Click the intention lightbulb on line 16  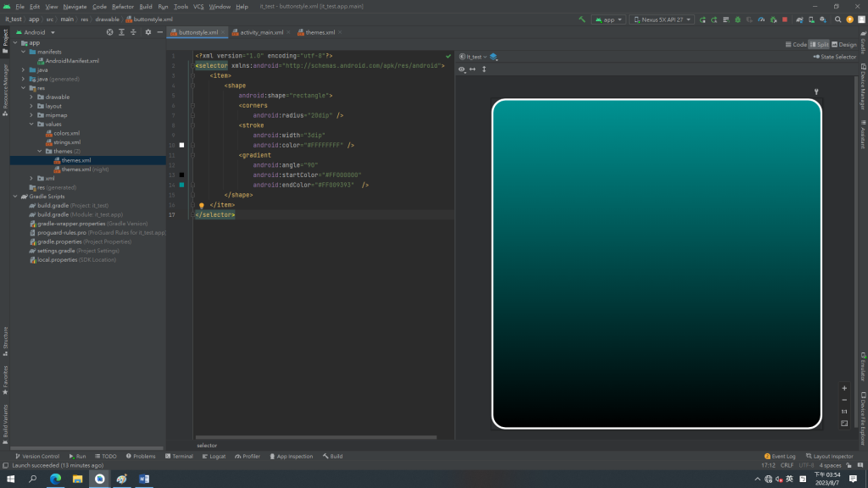pos(202,205)
